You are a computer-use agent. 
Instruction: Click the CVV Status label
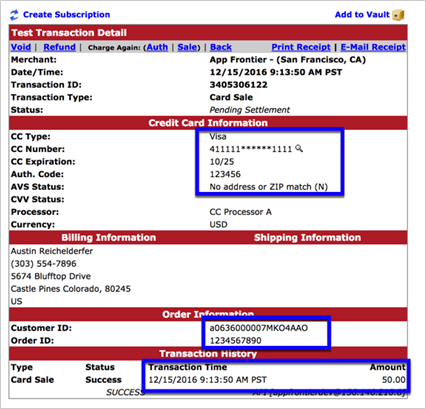37,199
